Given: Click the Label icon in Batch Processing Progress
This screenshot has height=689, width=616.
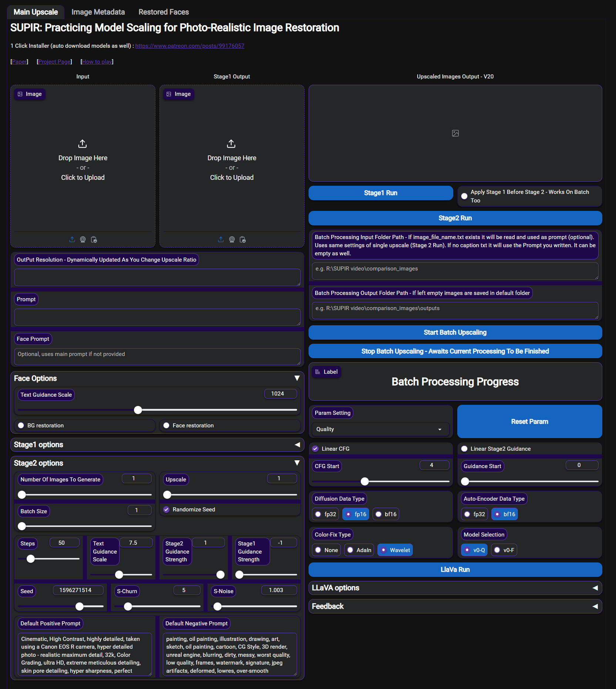Looking at the screenshot, I should [x=318, y=372].
